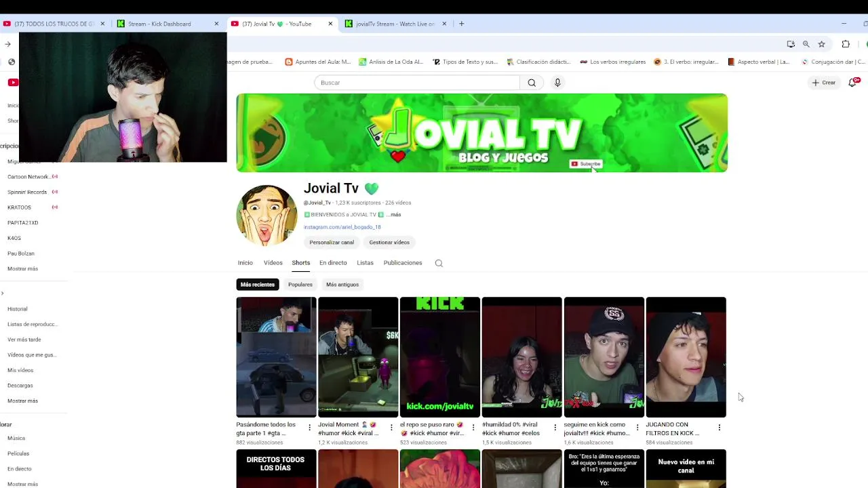Open Música in Explorar section
The height and width of the screenshot is (488, 868).
pos(16,439)
